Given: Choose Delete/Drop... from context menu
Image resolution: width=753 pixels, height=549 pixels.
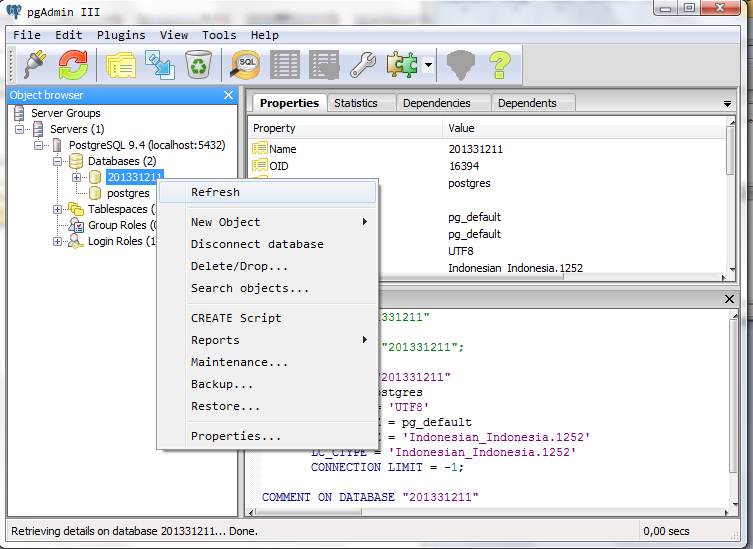Looking at the screenshot, I should (267, 266).
